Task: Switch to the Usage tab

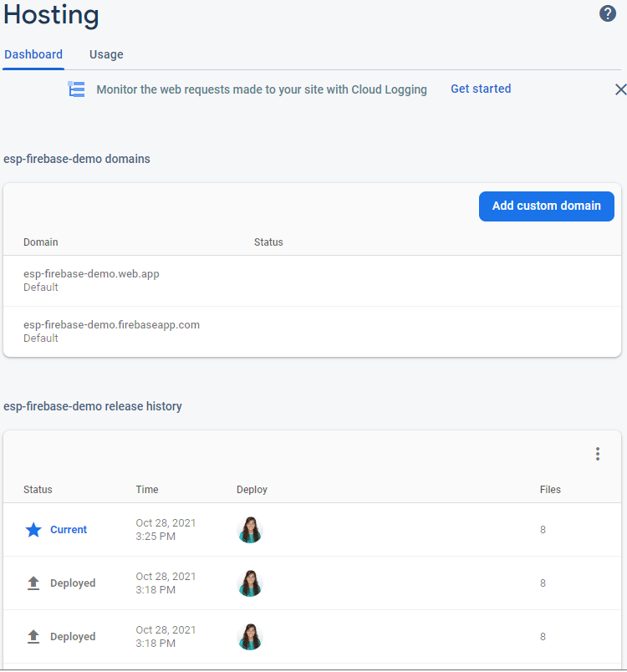Action: [106, 53]
